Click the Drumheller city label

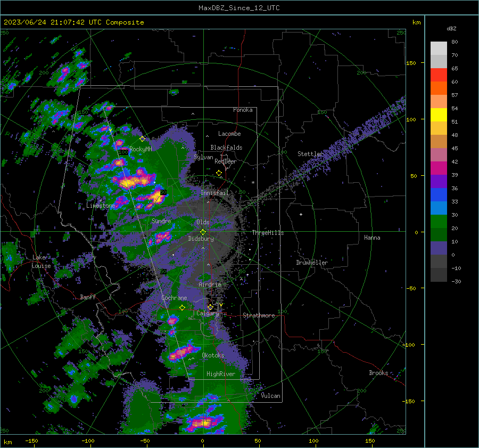point(312,263)
